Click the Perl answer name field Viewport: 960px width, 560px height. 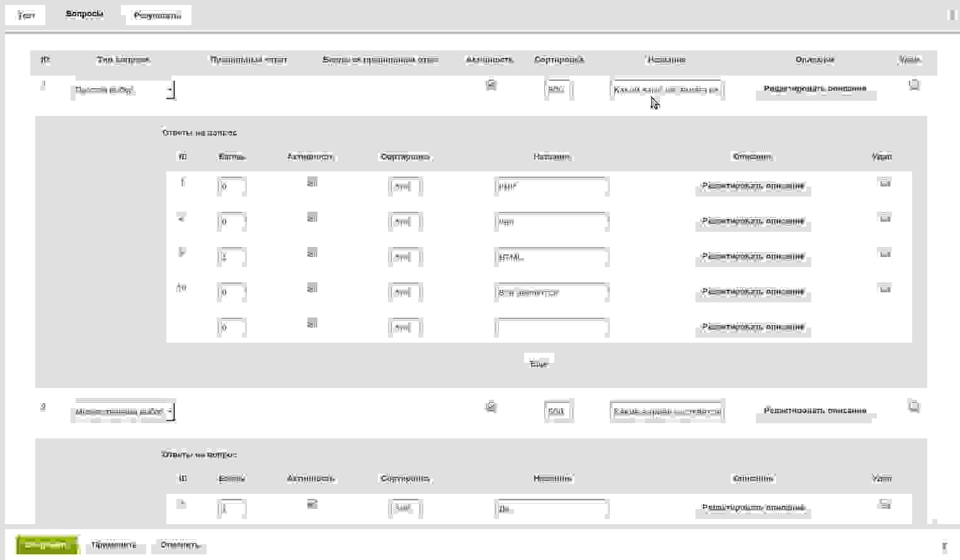[552, 222]
